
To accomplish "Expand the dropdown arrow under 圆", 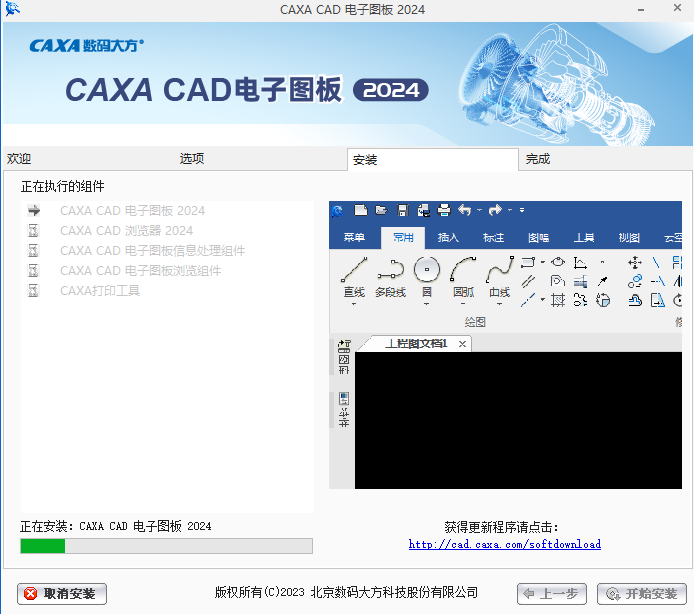I will pyautogui.click(x=427, y=305).
